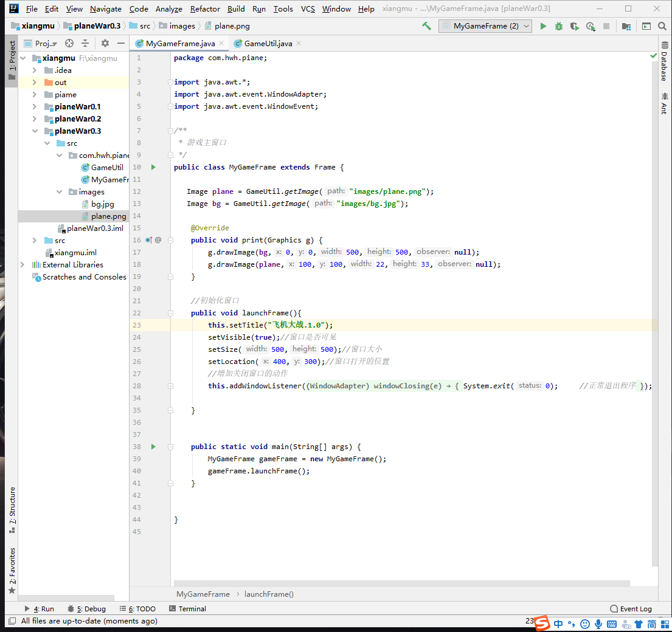
Task: Open the Project view selector dropdown
Action: (x=41, y=43)
